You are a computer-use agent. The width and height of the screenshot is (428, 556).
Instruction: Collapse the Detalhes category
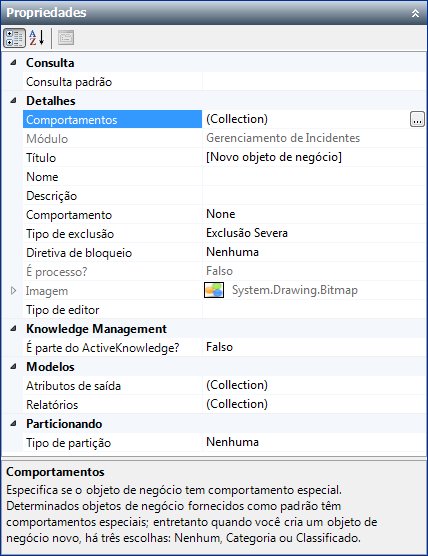coord(13,101)
